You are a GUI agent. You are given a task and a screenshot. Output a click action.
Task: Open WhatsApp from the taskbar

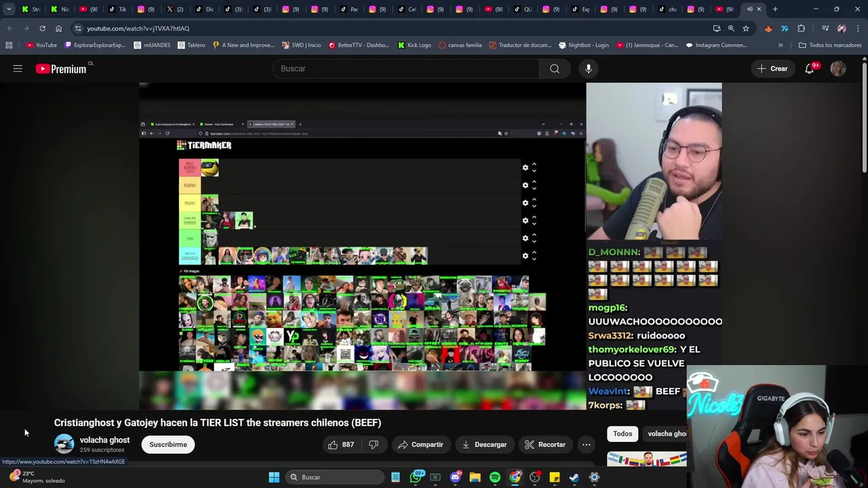click(416, 477)
